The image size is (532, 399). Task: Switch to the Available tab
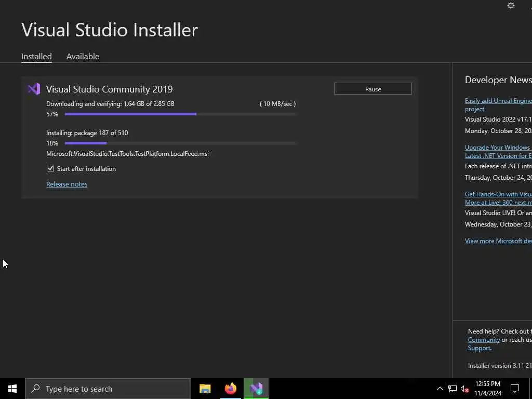point(83,56)
